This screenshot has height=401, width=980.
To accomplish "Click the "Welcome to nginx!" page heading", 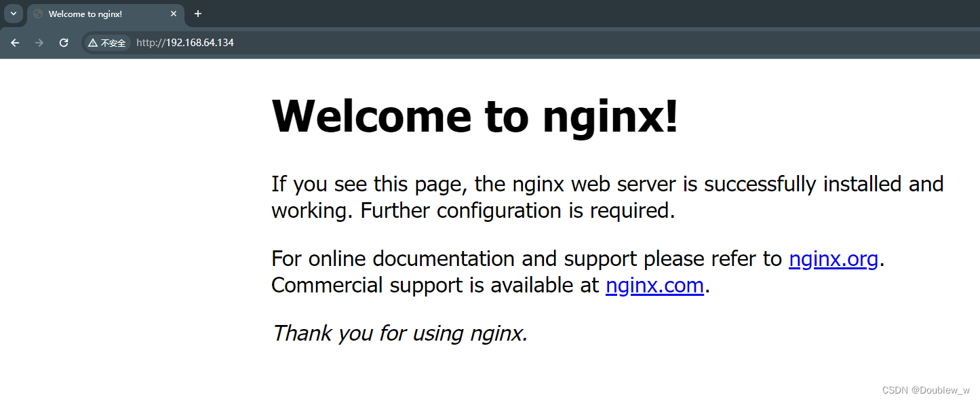I will click(474, 115).
